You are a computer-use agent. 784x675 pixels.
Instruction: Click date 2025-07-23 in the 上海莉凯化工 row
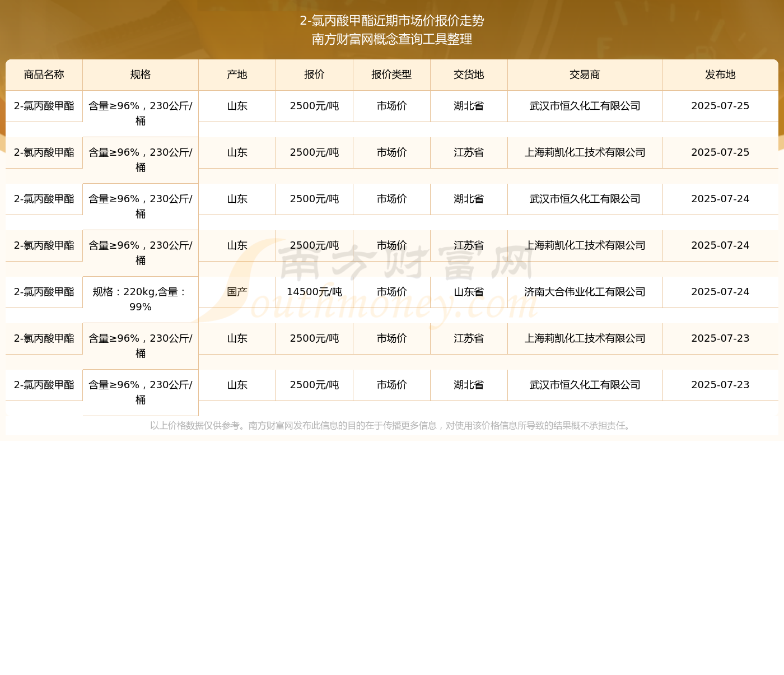(x=720, y=338)
